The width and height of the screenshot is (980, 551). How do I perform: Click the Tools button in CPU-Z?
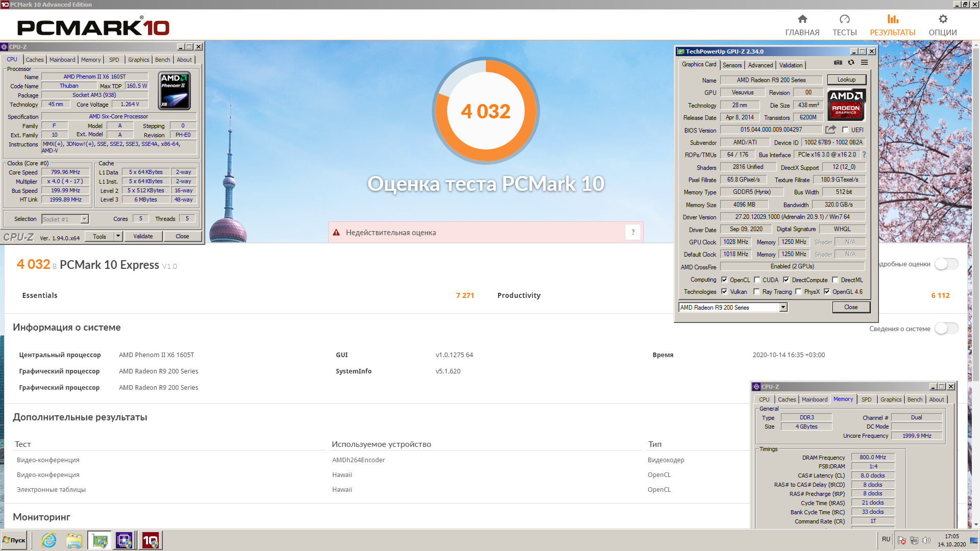point(100,236)
